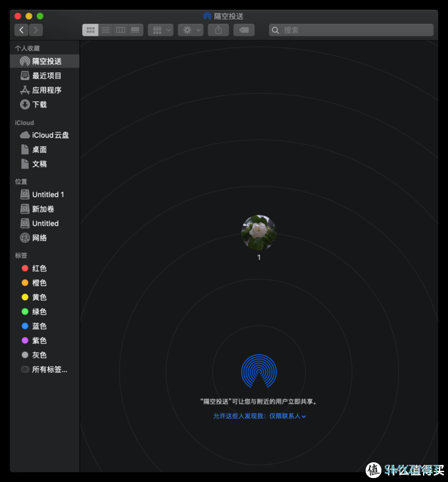448x482 pixels.
Task: Open 桌面 in the sidebar
Action: tap(45, 149)
